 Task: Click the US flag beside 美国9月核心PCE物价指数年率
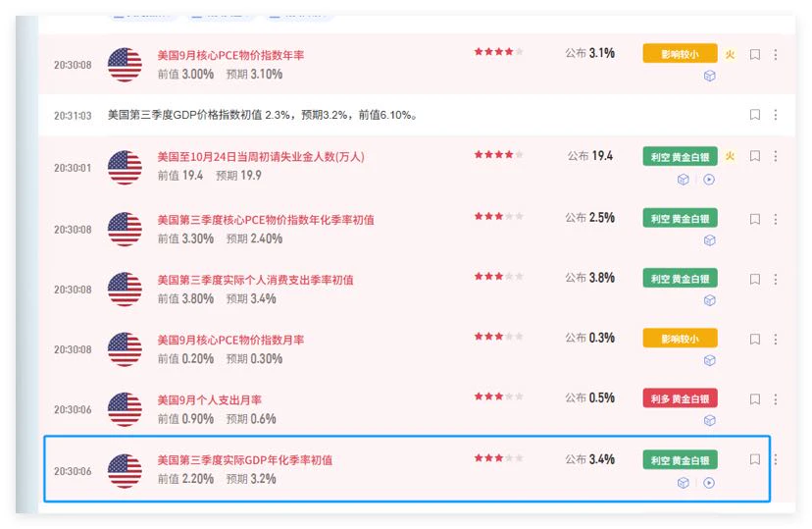click(x=125, y=65)
